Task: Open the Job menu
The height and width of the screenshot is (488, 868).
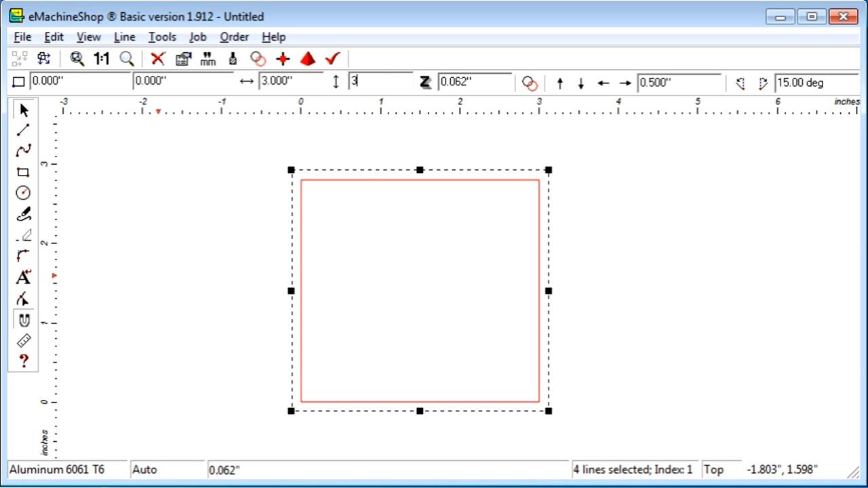Action: [x=197, y=37]
